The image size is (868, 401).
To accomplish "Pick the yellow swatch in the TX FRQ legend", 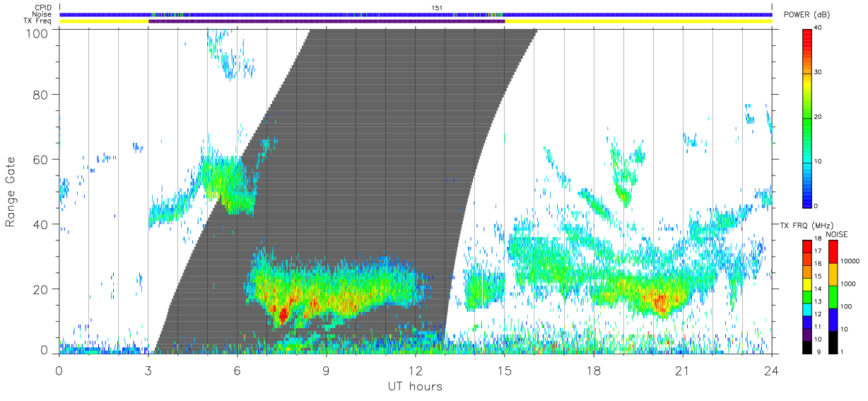I will 807,283.
